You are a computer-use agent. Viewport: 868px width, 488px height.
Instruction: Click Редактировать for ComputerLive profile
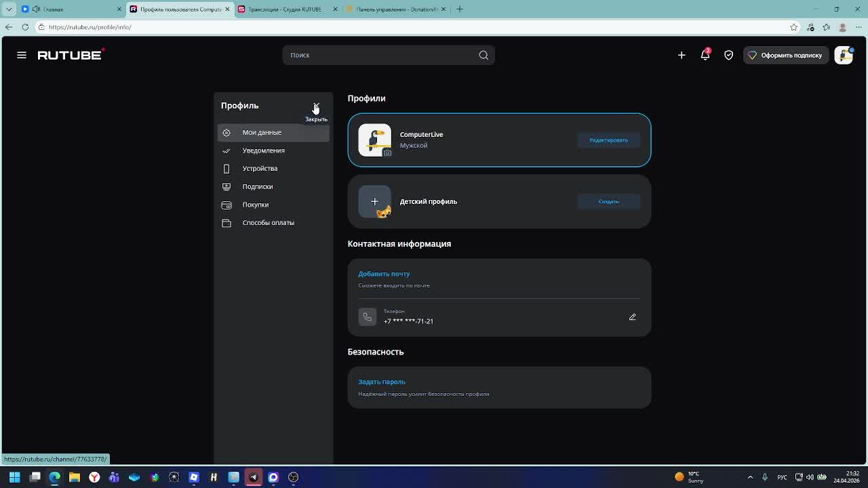(608, 140)
